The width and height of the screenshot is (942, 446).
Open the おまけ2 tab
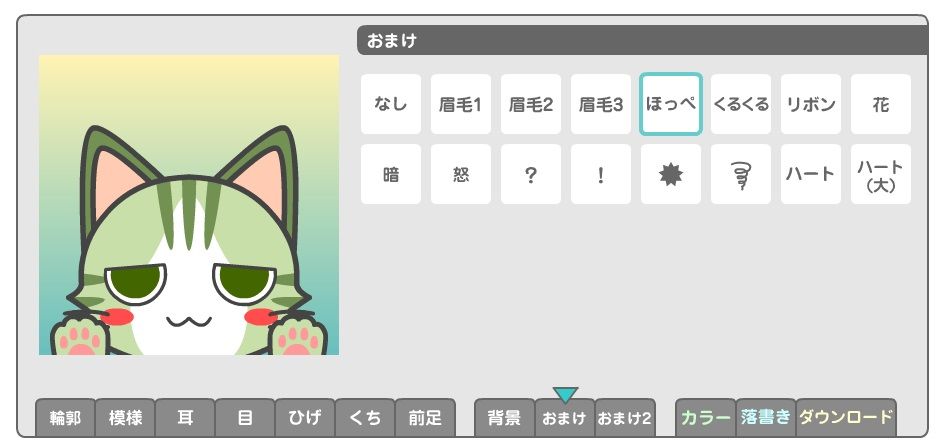point(625,418)
